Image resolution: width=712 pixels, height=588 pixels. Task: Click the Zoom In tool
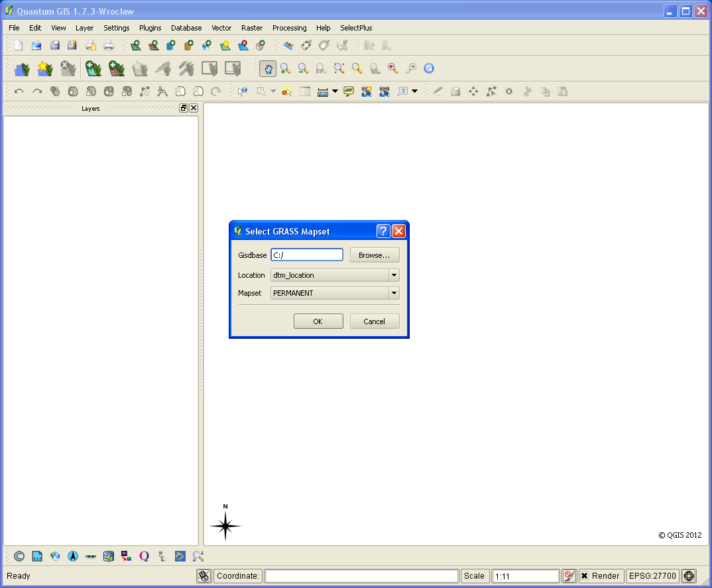coord(285,68)
